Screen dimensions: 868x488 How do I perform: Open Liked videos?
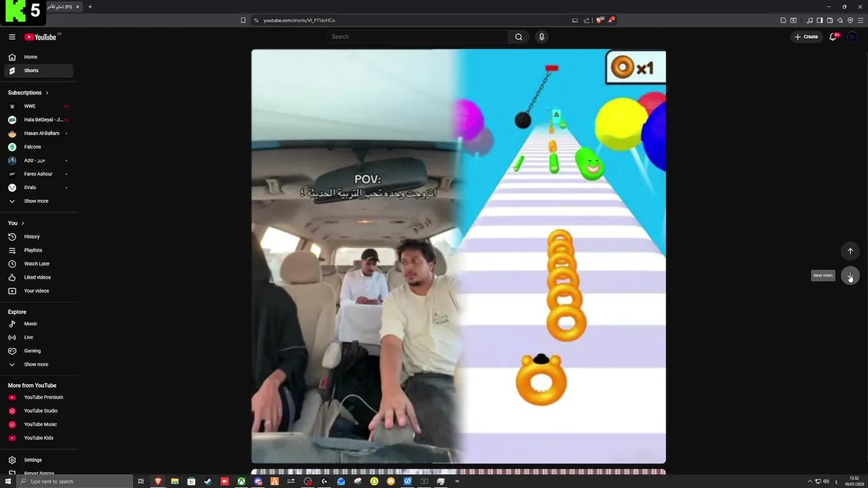click(x=39, y=277)
